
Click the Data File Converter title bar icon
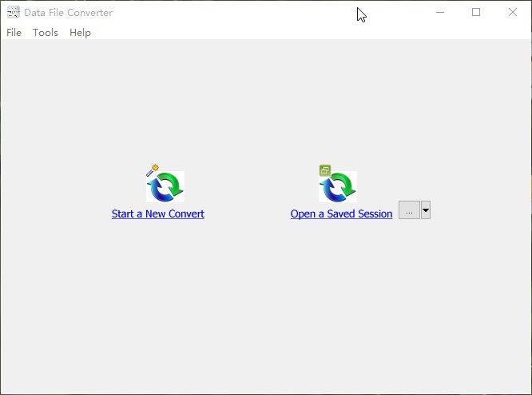point(14,13)
